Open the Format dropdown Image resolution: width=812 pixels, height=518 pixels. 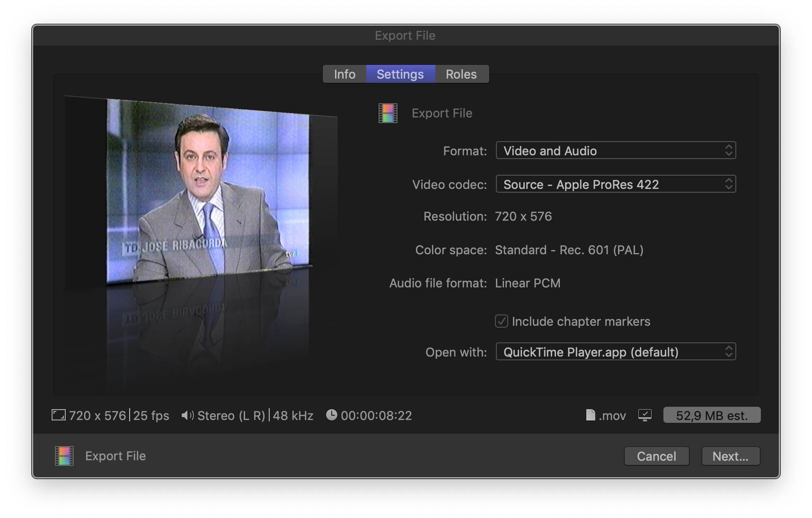616,151
